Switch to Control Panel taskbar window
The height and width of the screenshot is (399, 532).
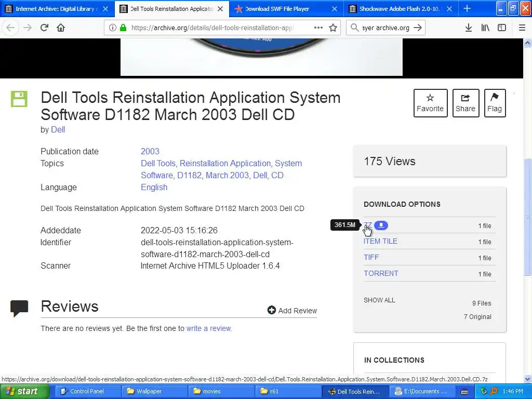[x=87, y=391]
